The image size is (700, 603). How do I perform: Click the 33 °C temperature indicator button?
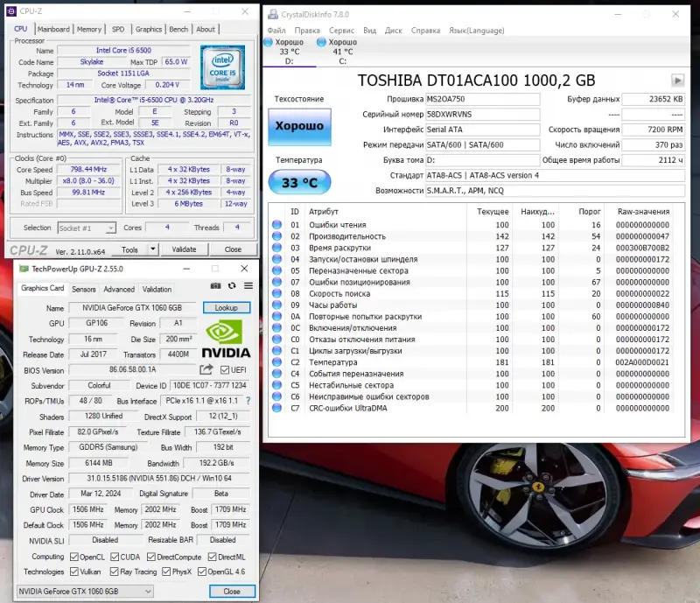(x=299, y=182)
